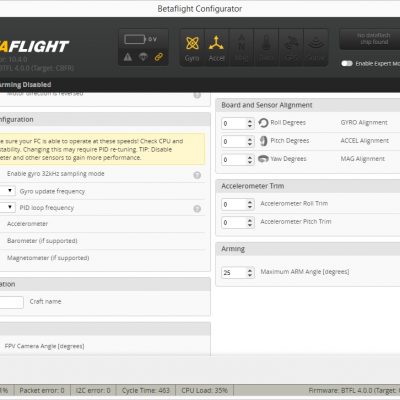Click 'Magnetometer (if supported)' label
Image resolution: width=400 pixels, height=400 pixels.
[x=48, y=258]
